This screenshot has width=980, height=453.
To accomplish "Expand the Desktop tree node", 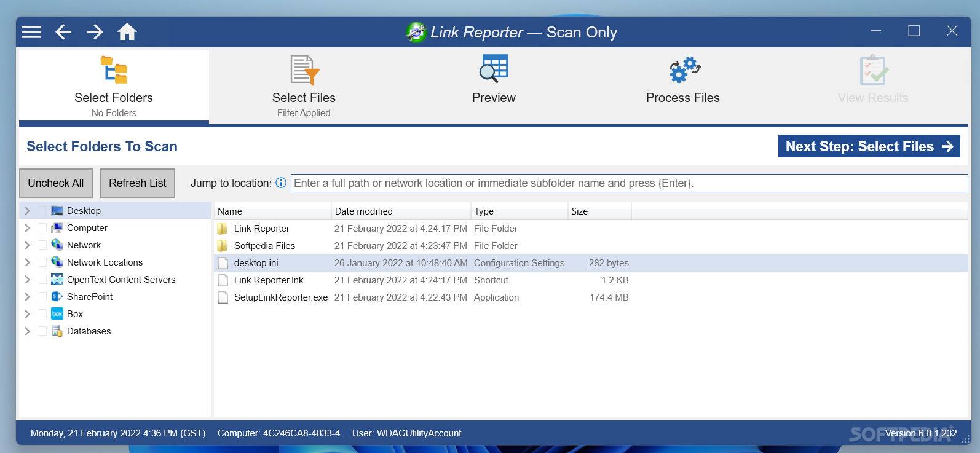I will pos(27,211).
